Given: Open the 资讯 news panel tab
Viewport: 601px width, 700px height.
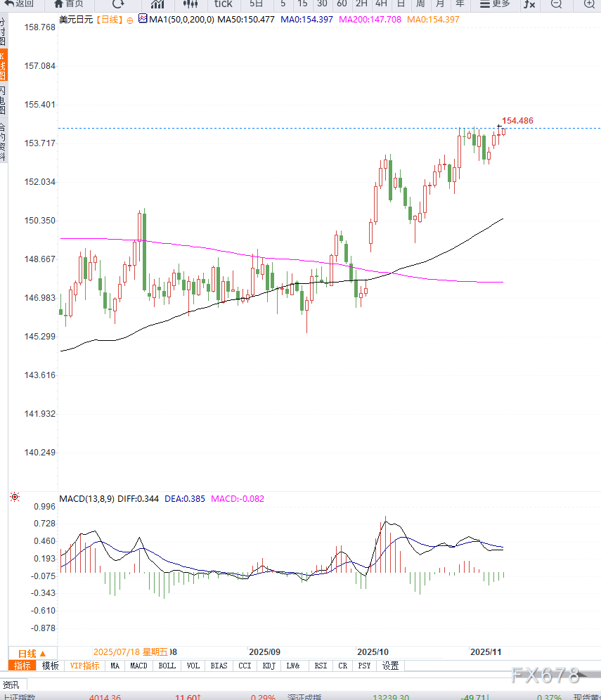Looking at the screenshot, I should 11,685.
